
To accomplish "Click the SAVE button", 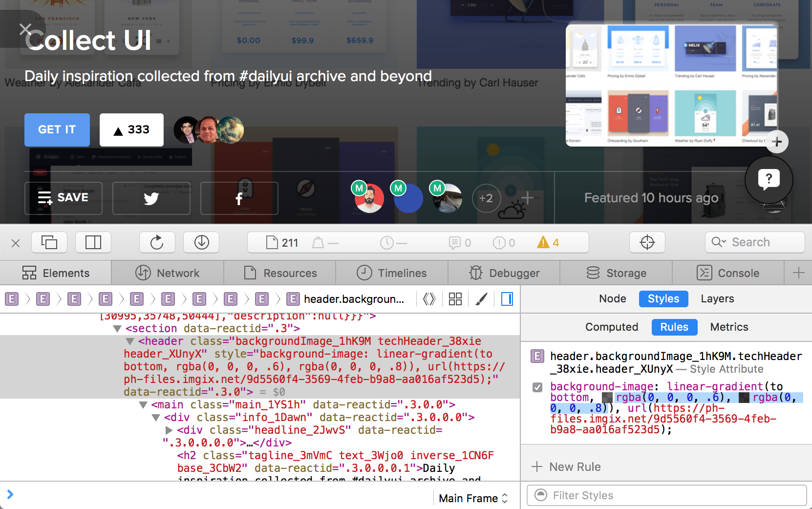I will coord(64,198).
